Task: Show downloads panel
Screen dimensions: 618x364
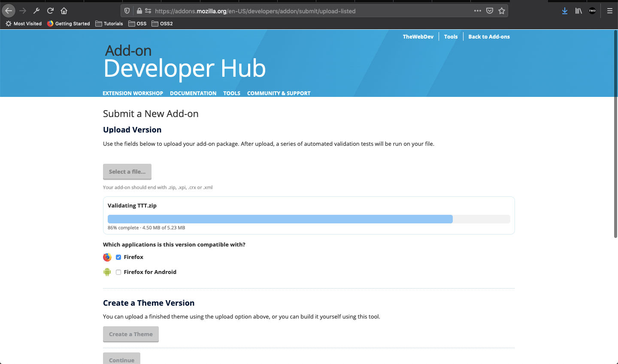Action: (565, 11)
